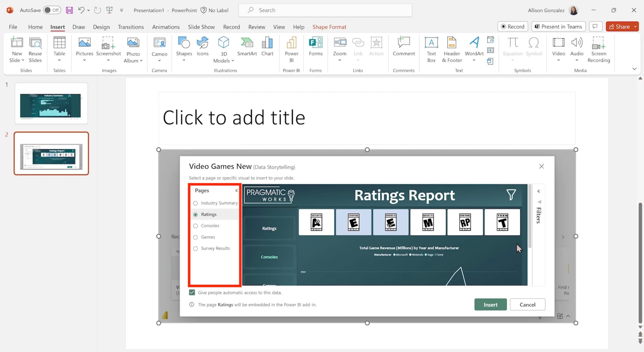644x352 pixels.
Task: Select the Industry Summary page radio
Action: (x=195, y=203)
